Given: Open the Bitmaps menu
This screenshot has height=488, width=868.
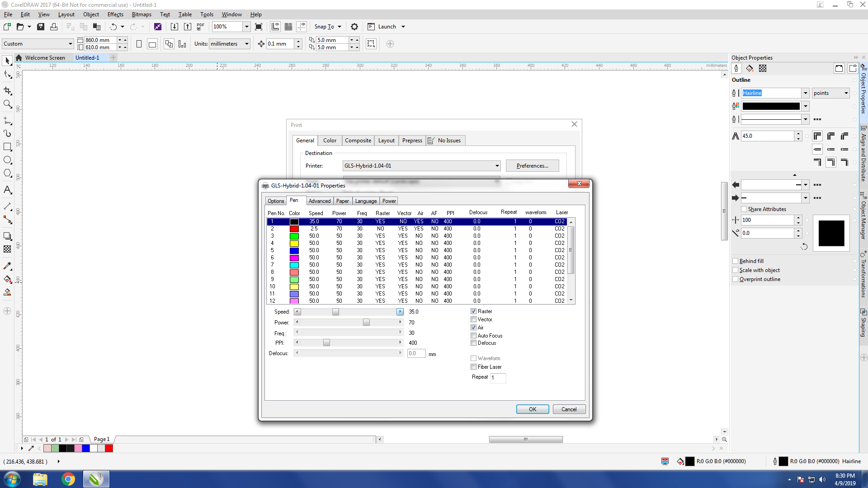Looking at the screenshot, I should click(142, 14).
